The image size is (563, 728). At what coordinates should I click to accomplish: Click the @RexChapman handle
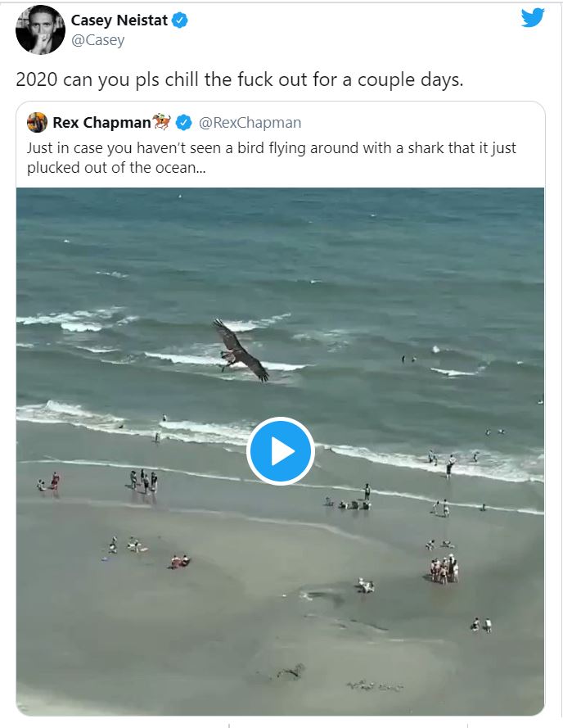coord(250,123)
